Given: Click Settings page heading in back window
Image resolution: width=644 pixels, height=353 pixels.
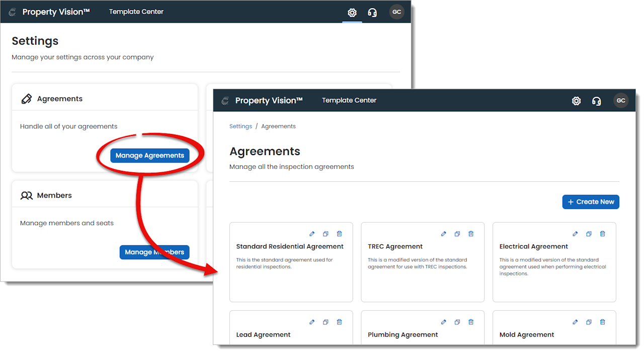Looking at the screenshot, I should point(35,41).
